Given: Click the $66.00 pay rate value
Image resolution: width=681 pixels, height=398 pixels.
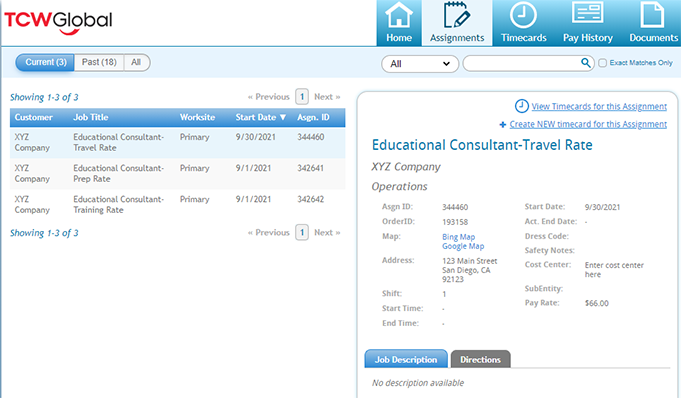Looking at the screenshot, I should pyautogui.click(x=596, y=303).
